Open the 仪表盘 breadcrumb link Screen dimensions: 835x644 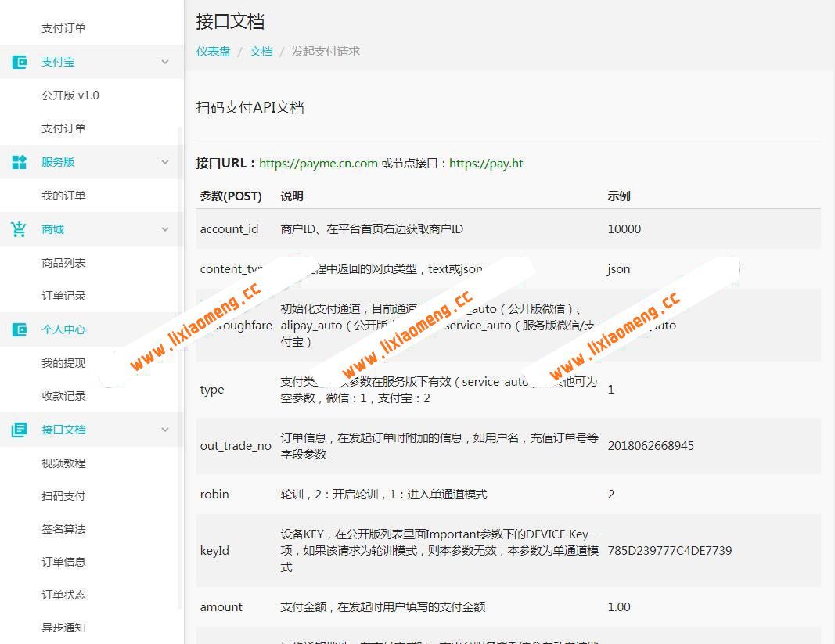(x=213, y=51)
